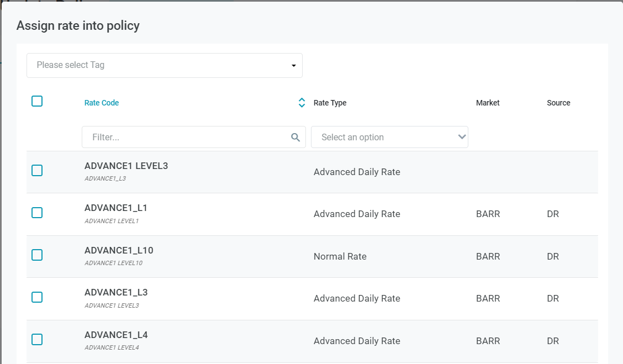Check the ADVANCE1 LEVEL3 row checkbox

[x=37, y=171]
